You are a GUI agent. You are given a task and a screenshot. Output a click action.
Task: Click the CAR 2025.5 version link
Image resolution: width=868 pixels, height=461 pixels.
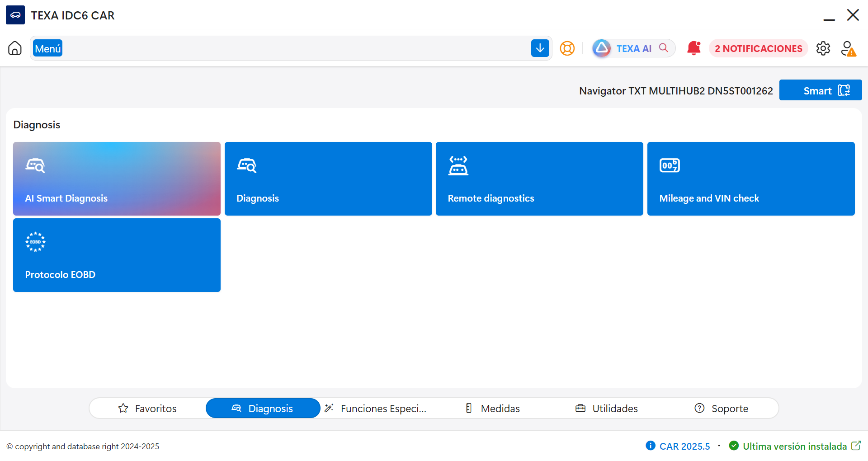[684, 446]
